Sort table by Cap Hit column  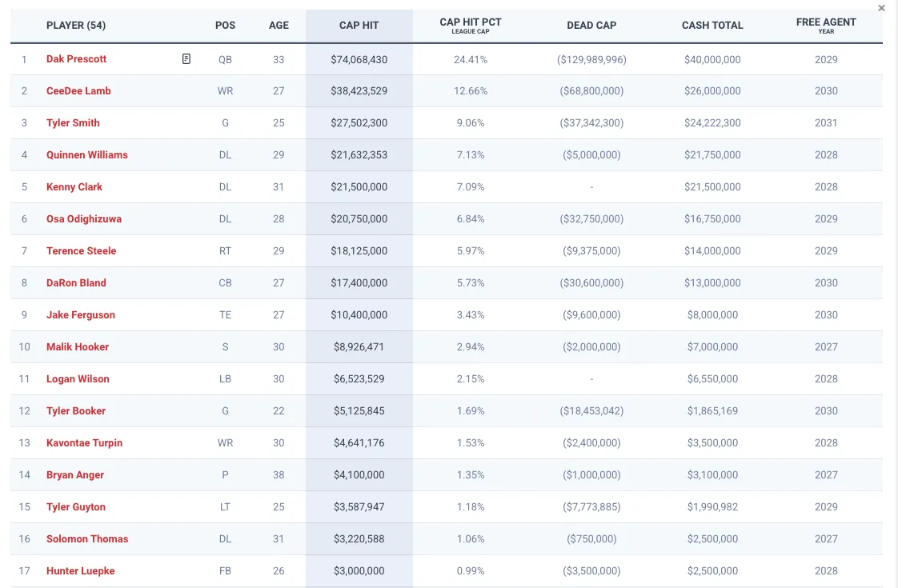(x=359, y=26)
